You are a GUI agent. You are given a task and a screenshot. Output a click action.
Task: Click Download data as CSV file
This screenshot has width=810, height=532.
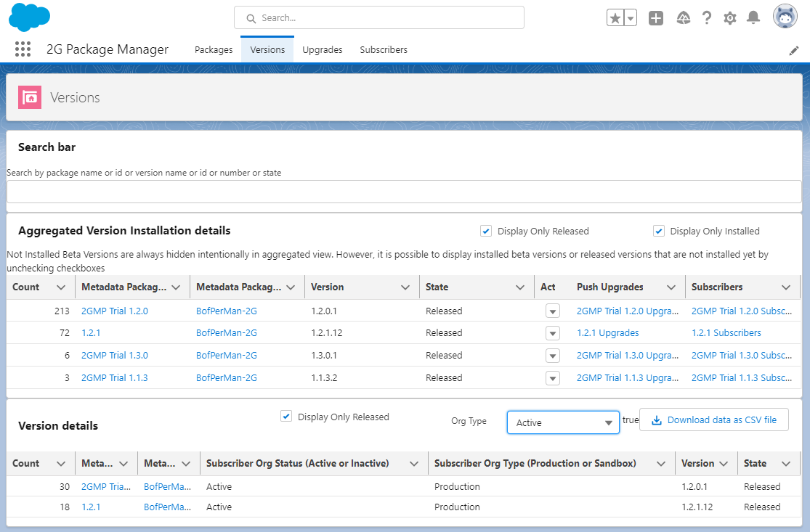pos(714,420)
